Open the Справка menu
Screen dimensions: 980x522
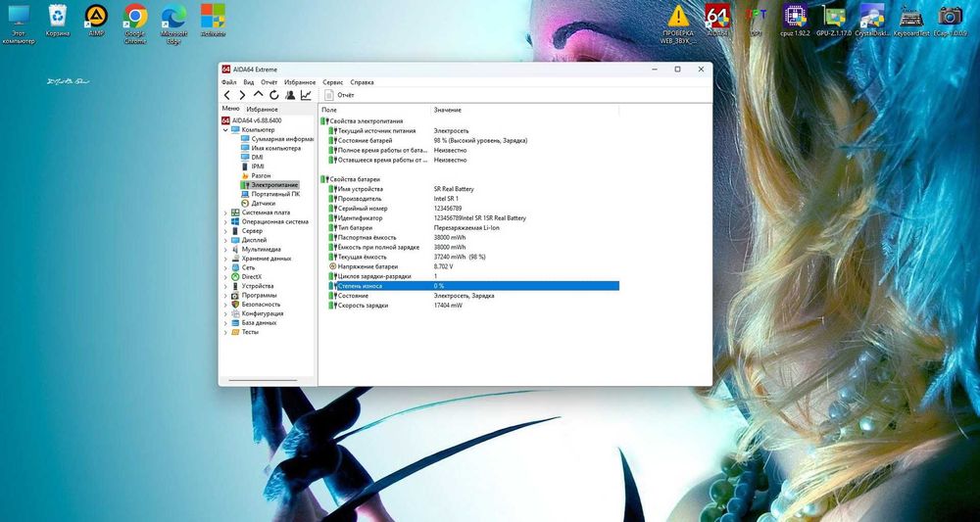click(x=362, y=82)
